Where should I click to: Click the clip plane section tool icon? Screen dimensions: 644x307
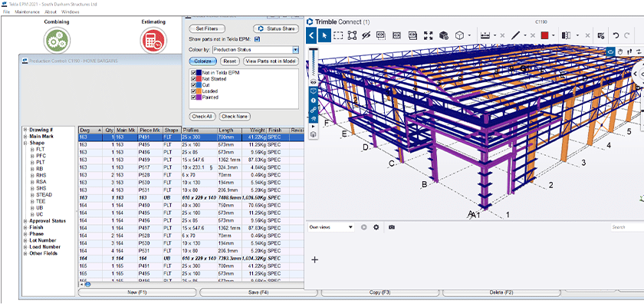[x=567, y=36]
